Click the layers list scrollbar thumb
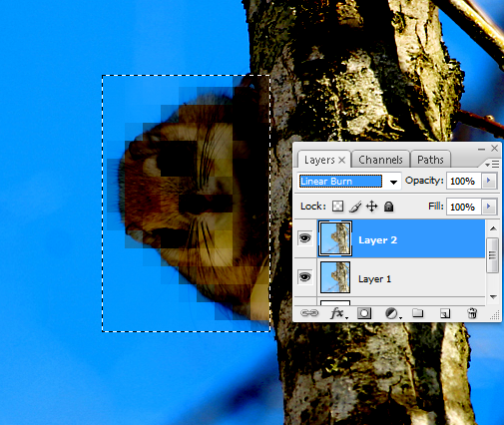 tap(492, 255)
